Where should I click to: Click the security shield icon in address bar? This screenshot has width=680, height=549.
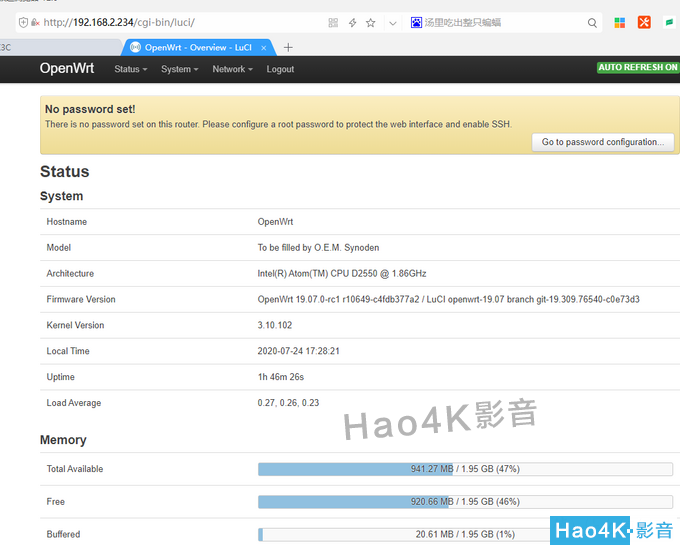(23, 23)
